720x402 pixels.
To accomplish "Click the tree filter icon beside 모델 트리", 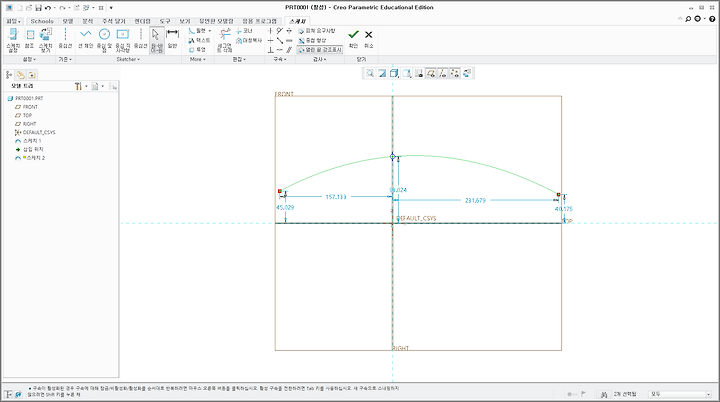I will [x=113, y=86].
